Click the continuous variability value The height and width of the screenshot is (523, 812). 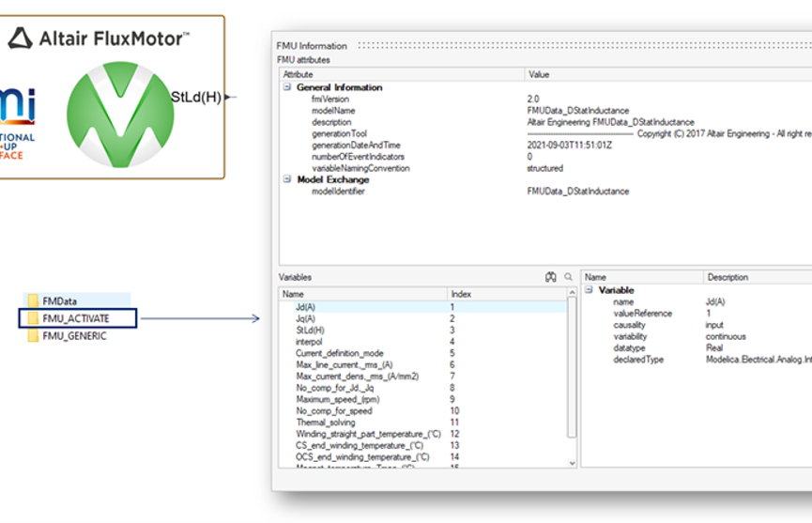[x=726, y=336]
